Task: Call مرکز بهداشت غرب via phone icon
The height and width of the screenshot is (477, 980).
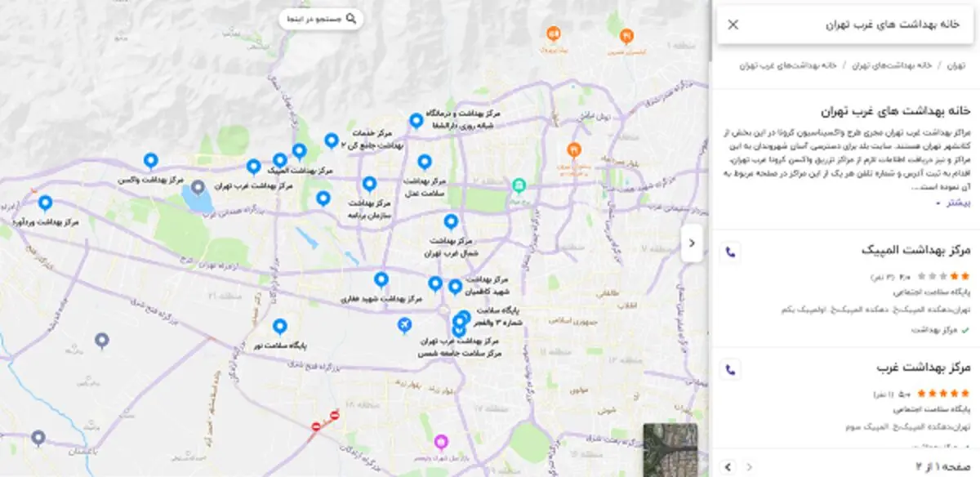Action: tap(730, 369)
